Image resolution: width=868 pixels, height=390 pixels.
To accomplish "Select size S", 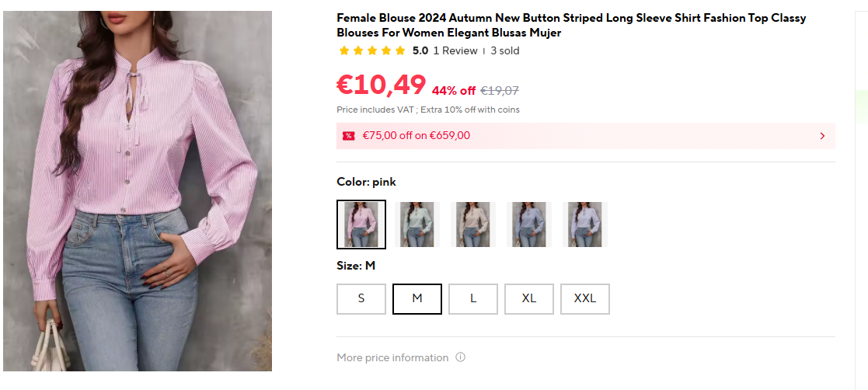I will [361, 298].
